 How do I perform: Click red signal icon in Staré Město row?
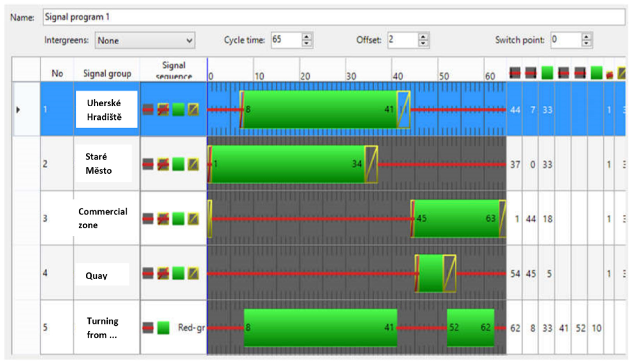coord(148,164)
